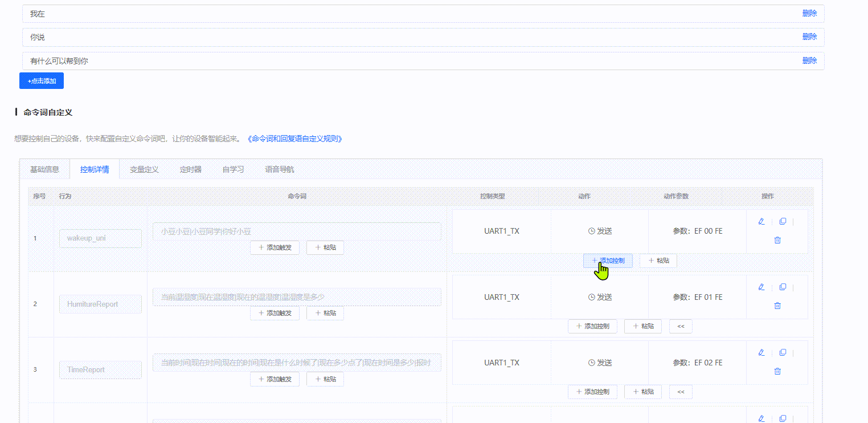The height and width of the screenshot is (423, 868).
Task: Collapse TimeReport controls with << button
Action: pyautogui.click(x=681, y=392)
